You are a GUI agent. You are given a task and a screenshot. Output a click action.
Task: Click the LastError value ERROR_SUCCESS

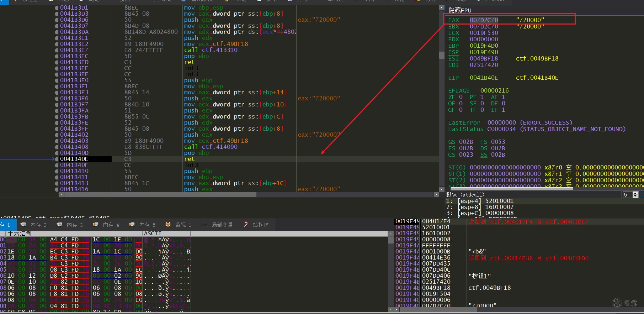tap(546, 122)
